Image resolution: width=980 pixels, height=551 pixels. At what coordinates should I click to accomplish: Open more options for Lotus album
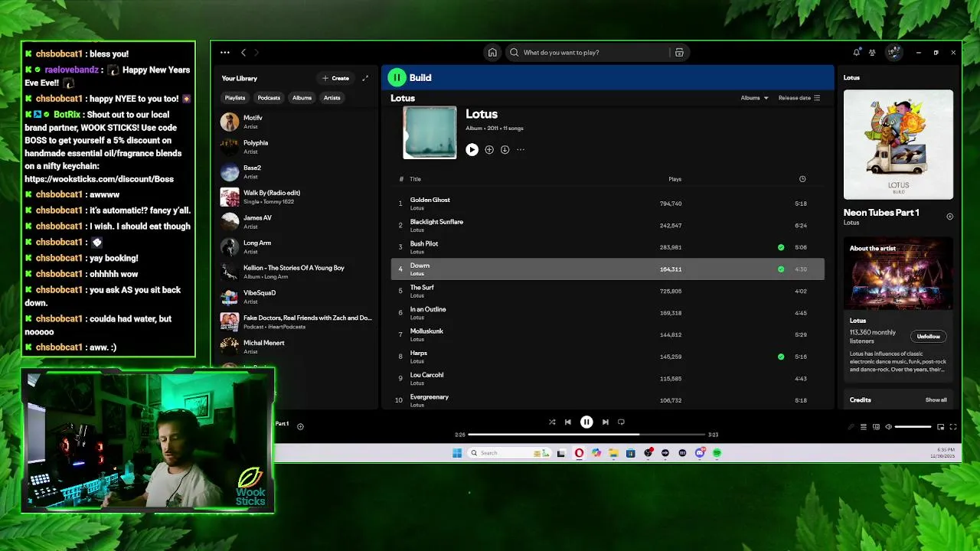pyautogui.click(x=521, y=150)
